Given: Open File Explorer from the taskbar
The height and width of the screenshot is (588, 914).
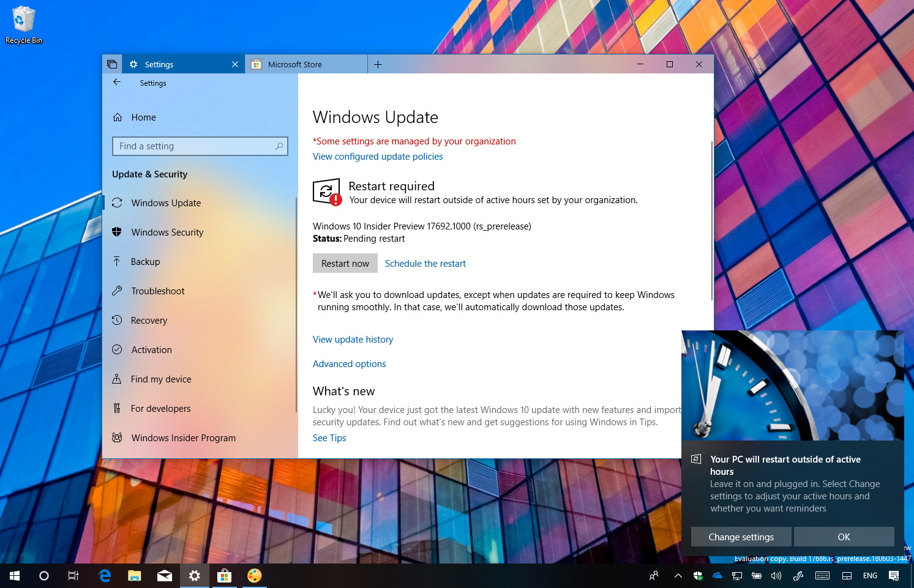Looking at the screenshot, I should tap(135, 576).
